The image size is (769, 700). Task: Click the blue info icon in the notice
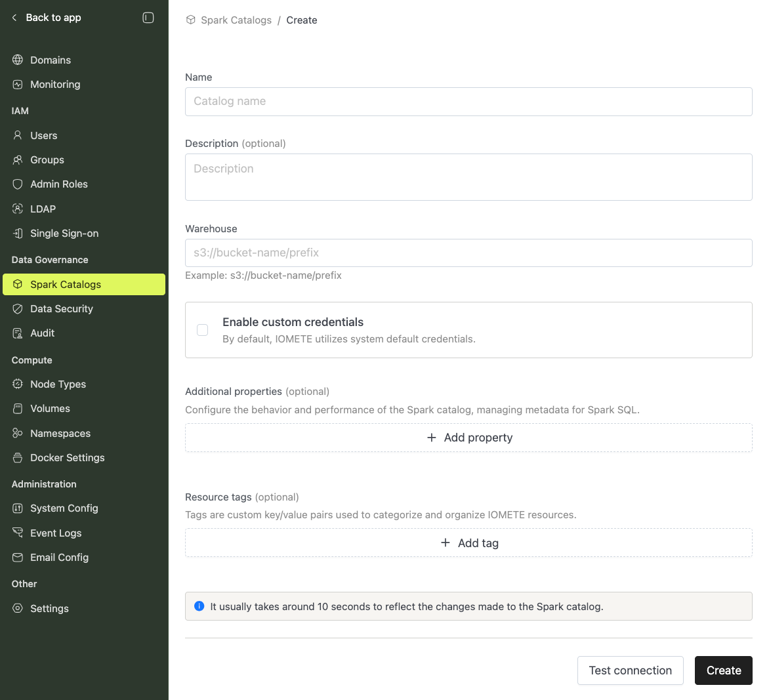199,606
